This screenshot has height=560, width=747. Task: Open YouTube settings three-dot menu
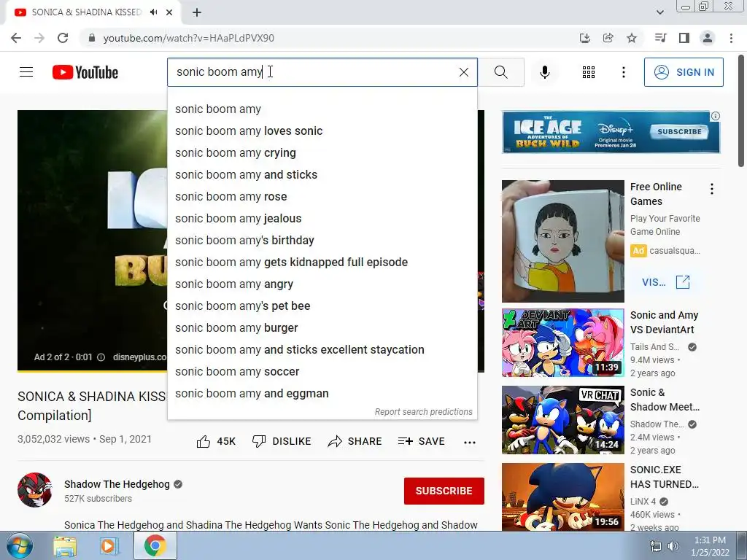click(x=623, y=72)
